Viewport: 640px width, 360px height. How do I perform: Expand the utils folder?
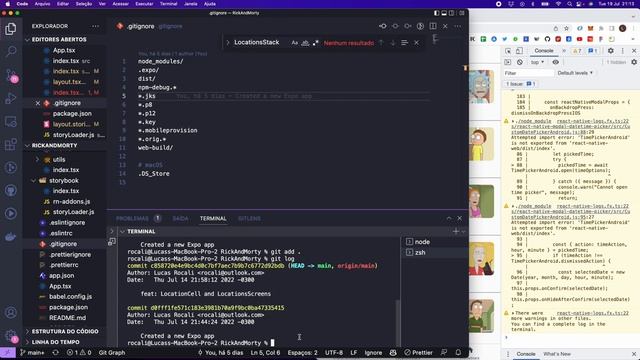[38, 160]
